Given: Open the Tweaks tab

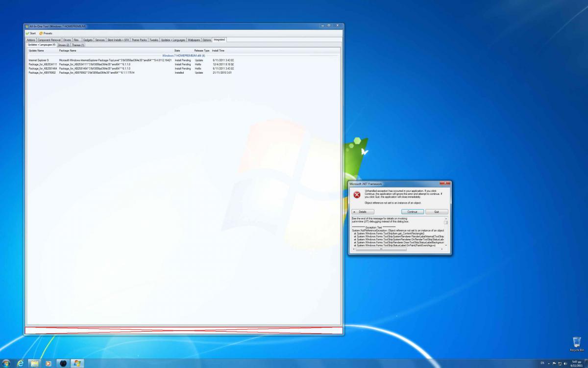Looking at the screenshot, I should point(154,40).
